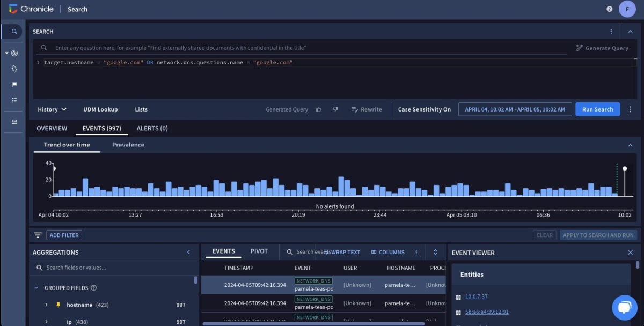
Task: Click the left time range handle on chart
Action: pos(54,168)
